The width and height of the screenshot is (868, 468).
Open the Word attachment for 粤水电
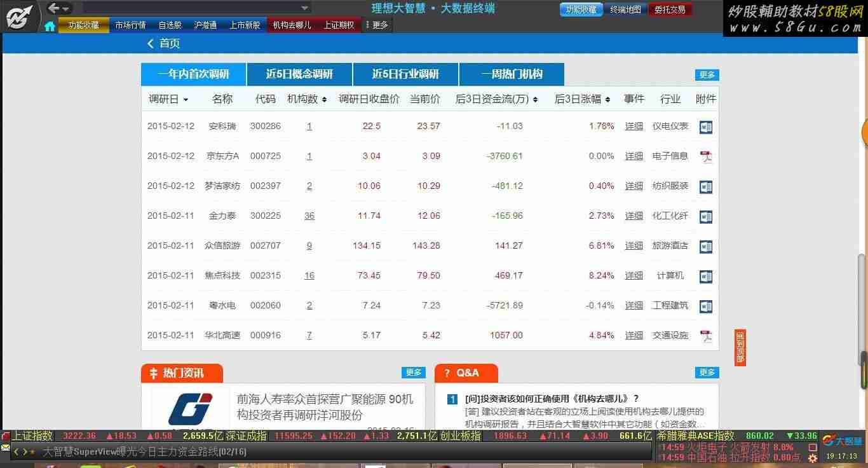pyautogui.click(x=706, y=306)
